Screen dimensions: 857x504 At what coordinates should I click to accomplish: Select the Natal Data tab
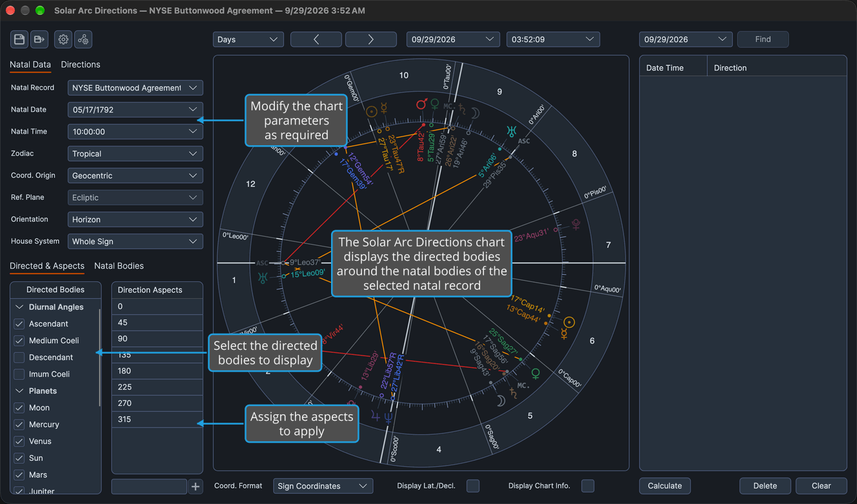30,65
